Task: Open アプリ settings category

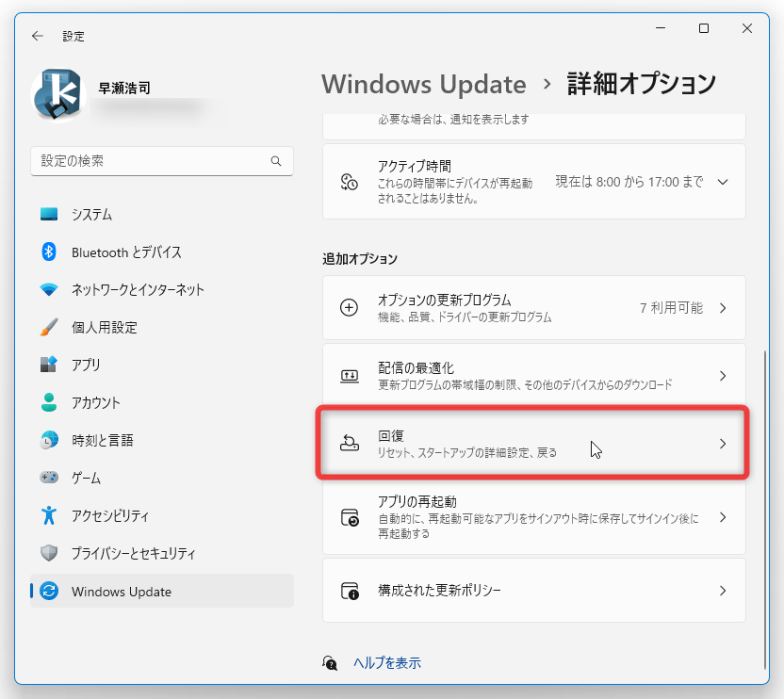Action: click(162, 365)
